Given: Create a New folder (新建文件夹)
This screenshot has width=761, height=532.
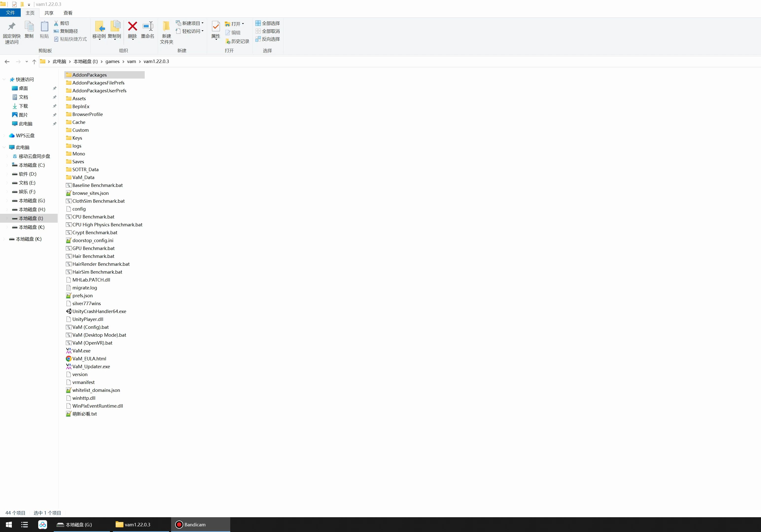Looking at the screenshot, I should click(x=166, y=32).
